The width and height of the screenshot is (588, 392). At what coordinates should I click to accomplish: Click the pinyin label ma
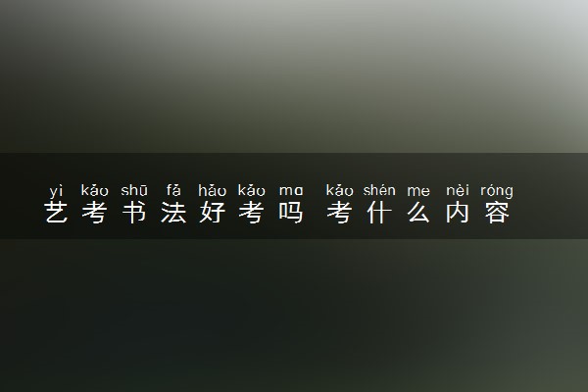pyautogui.click(x=291, y=191)
